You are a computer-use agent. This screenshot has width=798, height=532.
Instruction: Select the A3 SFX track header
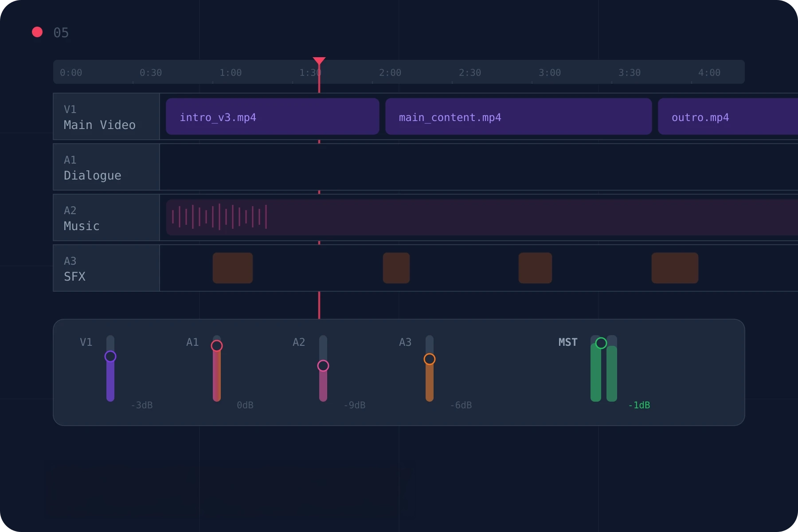tap(106, 268)
